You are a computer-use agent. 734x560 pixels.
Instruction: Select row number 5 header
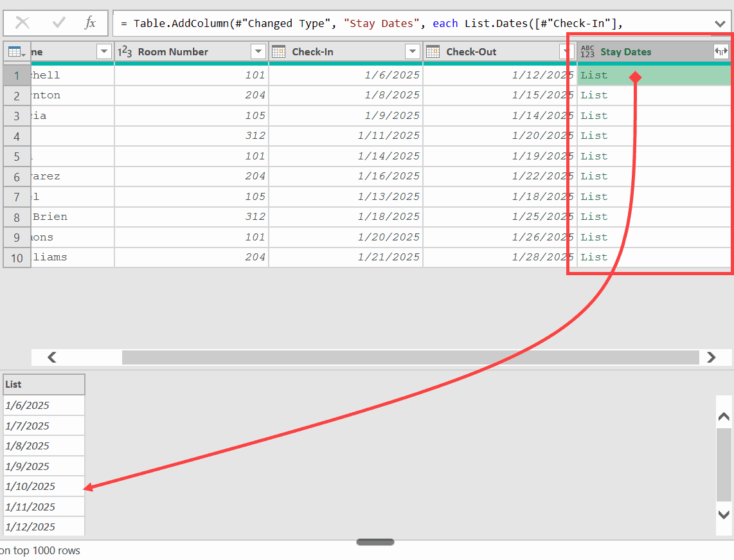[x=17, y=156]
